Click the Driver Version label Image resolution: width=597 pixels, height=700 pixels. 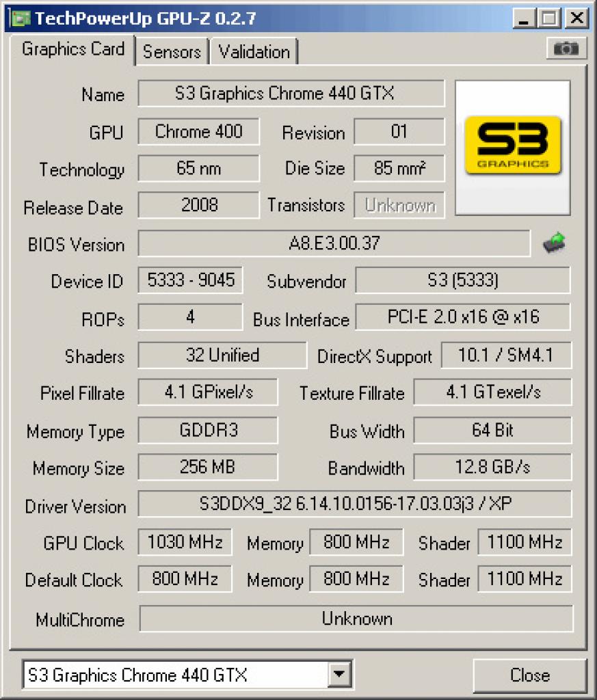click(75, 507)
